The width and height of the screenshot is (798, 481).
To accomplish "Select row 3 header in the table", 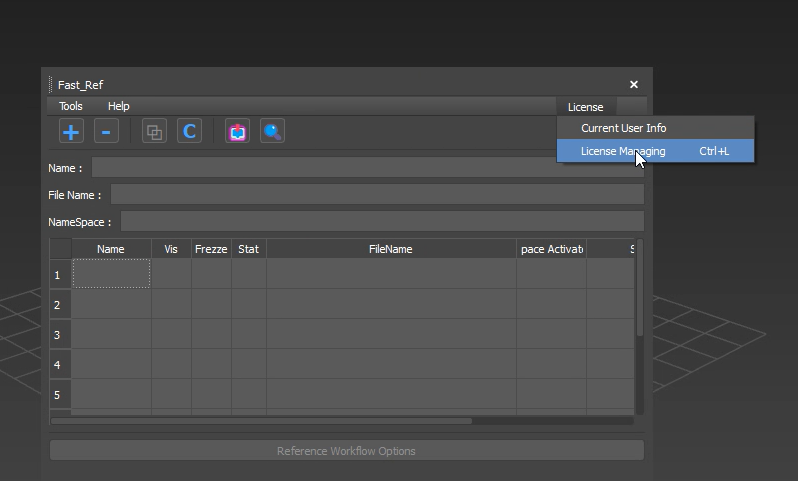I will [x=58, y=335].
